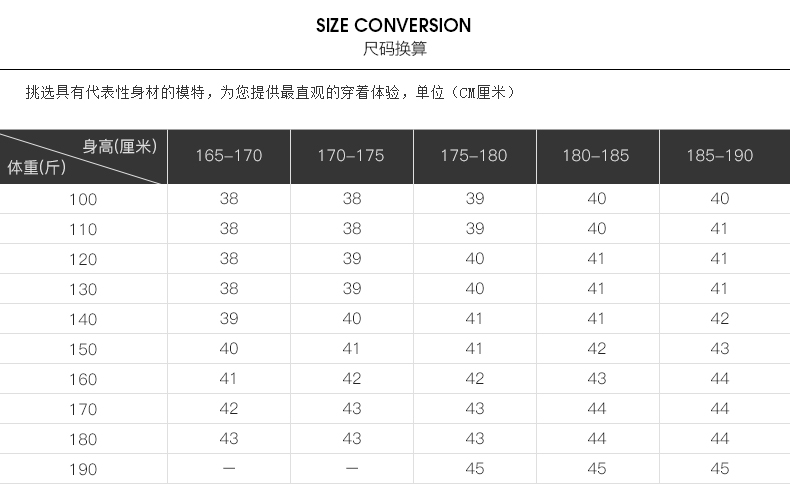Select the weight 100 row label

click(83, 199)
